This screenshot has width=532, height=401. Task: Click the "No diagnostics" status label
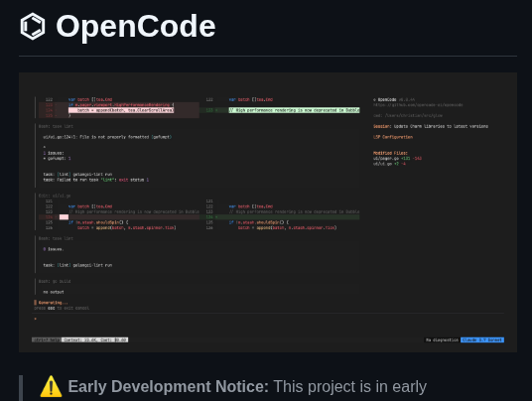coord(442,339)
